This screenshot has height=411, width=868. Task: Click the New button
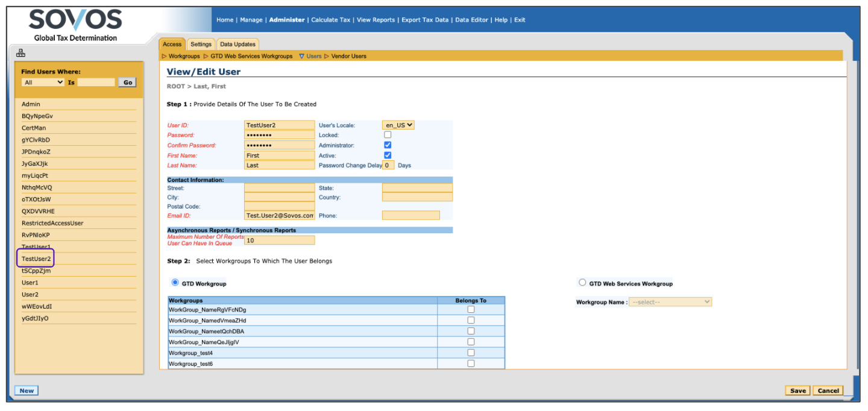click(x=27, y=391)
